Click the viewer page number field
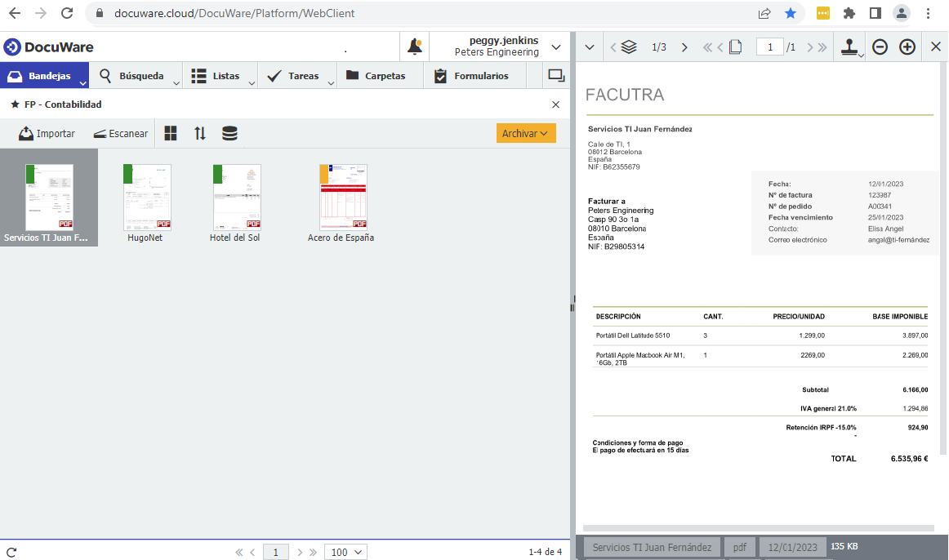949x560 pixels. (769, 47)
